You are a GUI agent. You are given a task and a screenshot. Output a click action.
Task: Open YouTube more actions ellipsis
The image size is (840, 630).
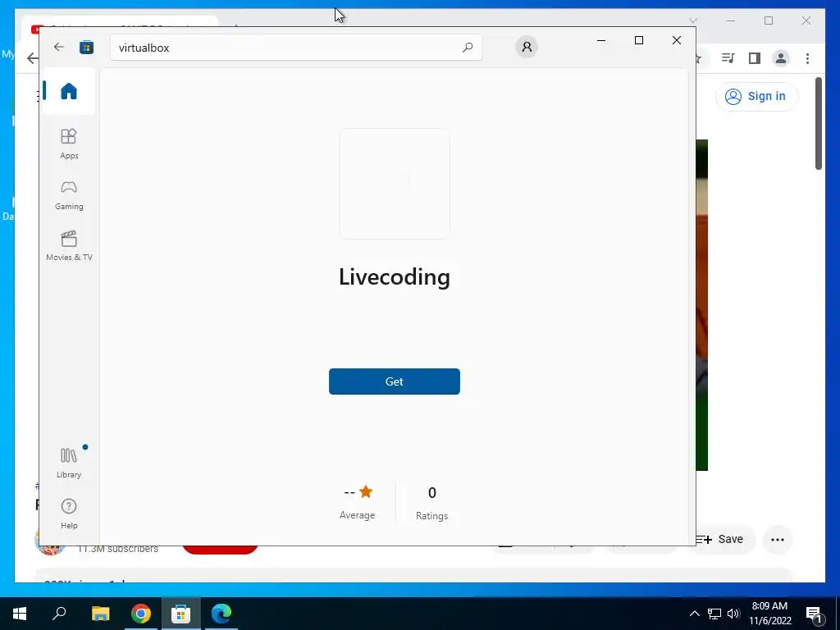(778, 540)
